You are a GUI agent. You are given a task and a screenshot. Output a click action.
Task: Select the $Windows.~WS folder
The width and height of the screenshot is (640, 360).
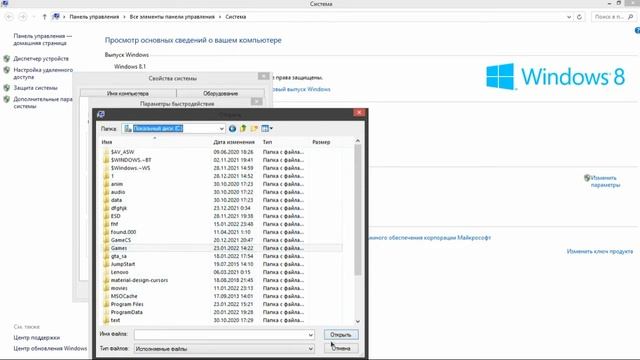coord(130,168)
